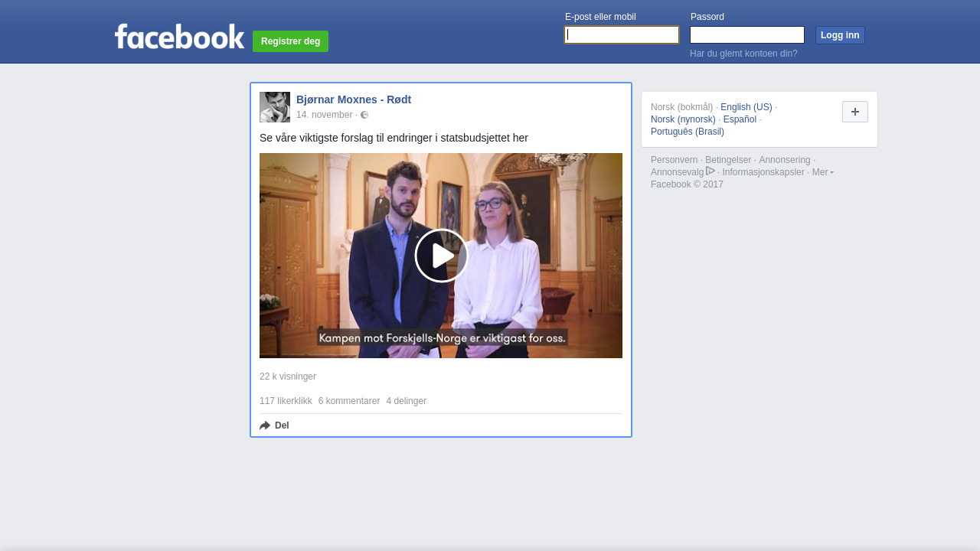This screenshot has height=551, width=980.
Task: Click the post text about statsbudsjettet
Action: 394,138
